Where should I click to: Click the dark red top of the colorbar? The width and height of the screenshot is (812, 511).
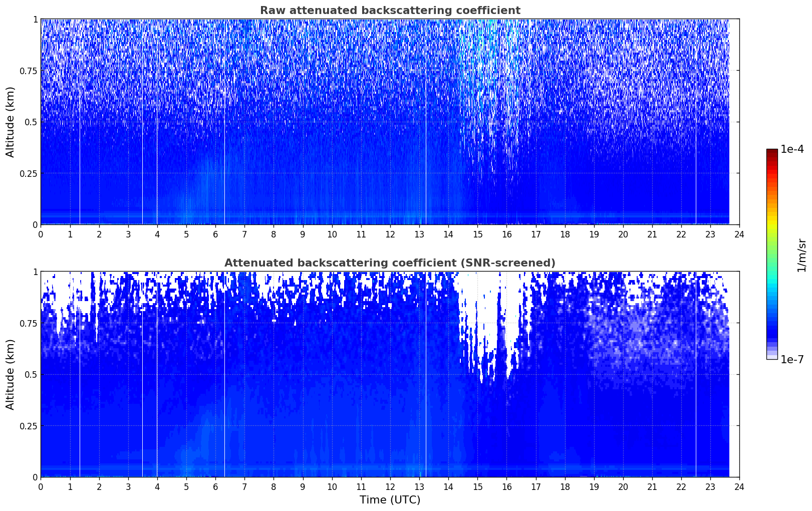[771, 152]
